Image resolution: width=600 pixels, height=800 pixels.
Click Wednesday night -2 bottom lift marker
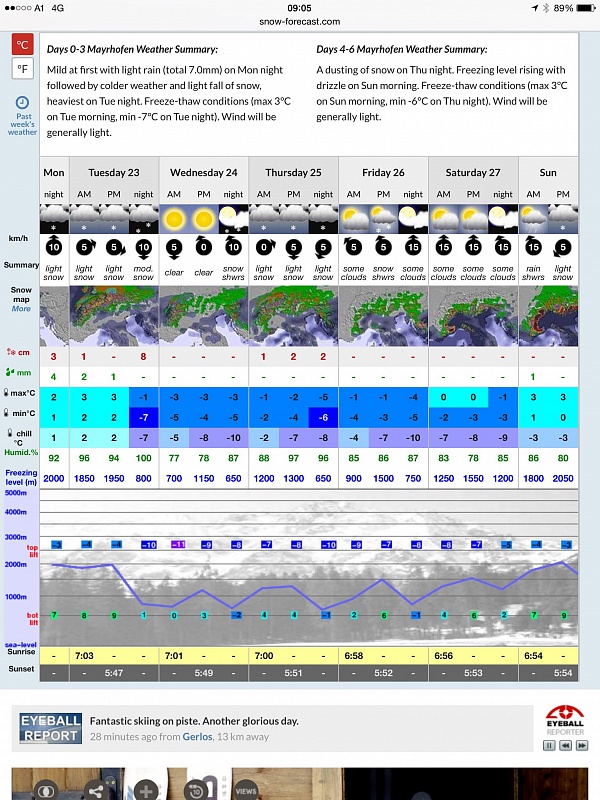tap(236, 615)
